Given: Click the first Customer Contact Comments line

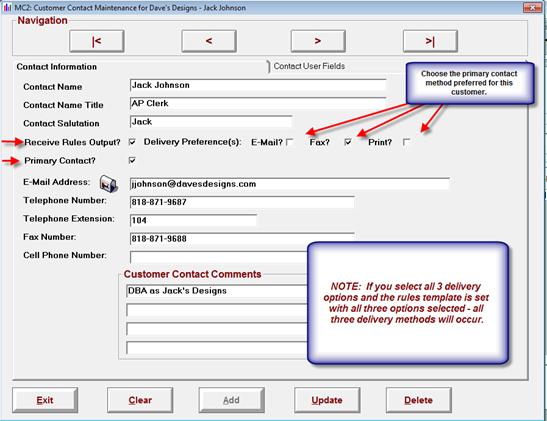Looking at the screenshot, I should 216,291.
